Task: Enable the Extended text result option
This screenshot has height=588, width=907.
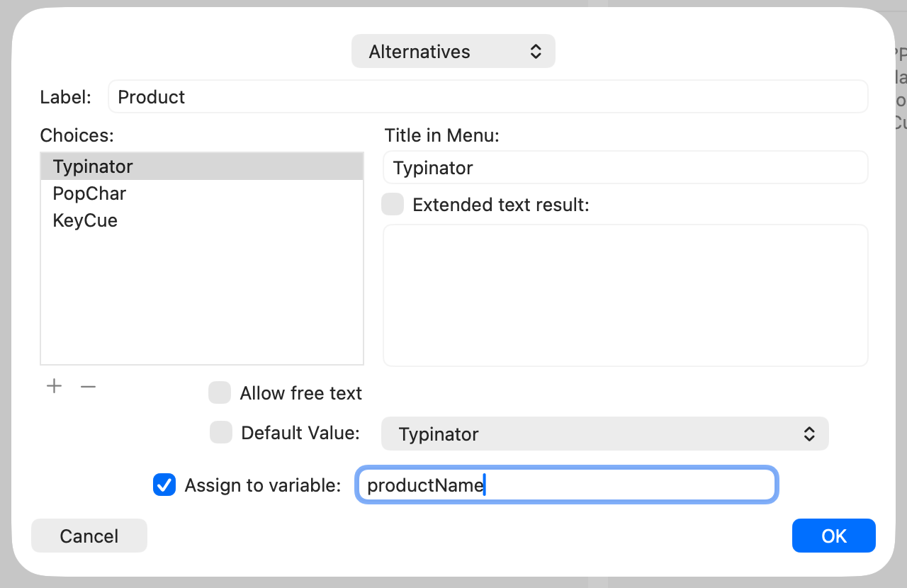Action: tap(393, 204)
